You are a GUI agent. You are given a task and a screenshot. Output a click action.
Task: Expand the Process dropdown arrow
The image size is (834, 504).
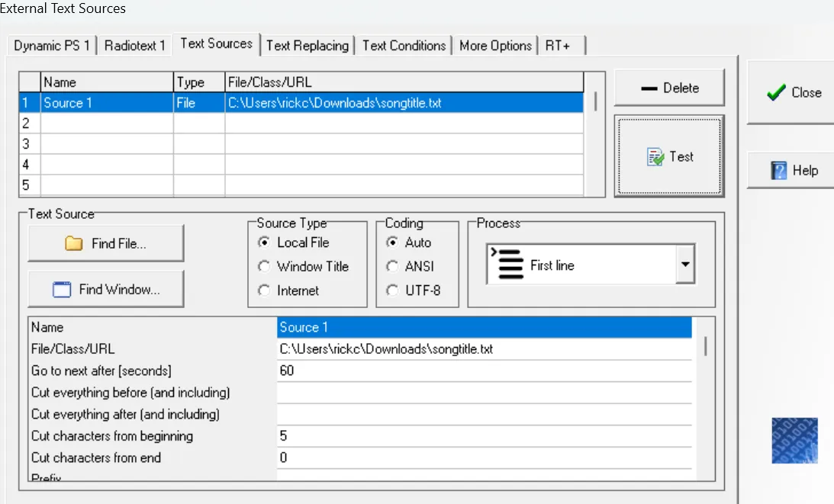tap(684, 265)
